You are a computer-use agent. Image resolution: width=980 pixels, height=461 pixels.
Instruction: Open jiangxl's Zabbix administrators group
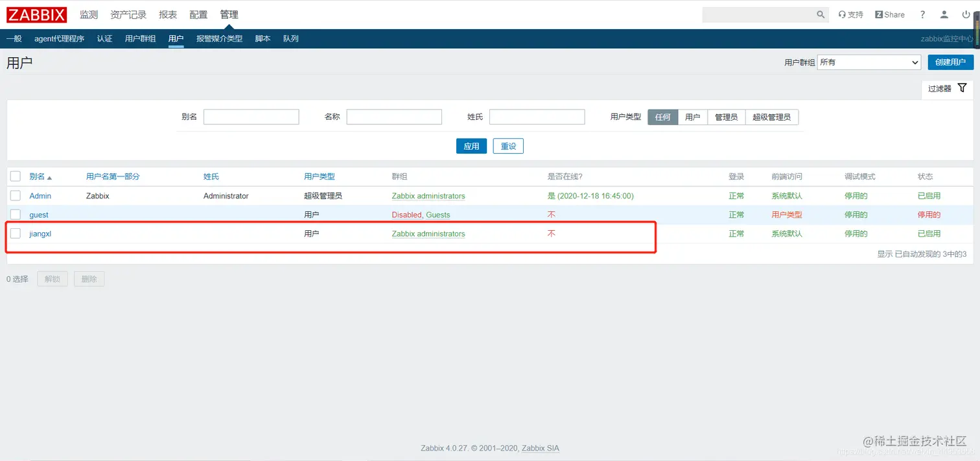428,233
